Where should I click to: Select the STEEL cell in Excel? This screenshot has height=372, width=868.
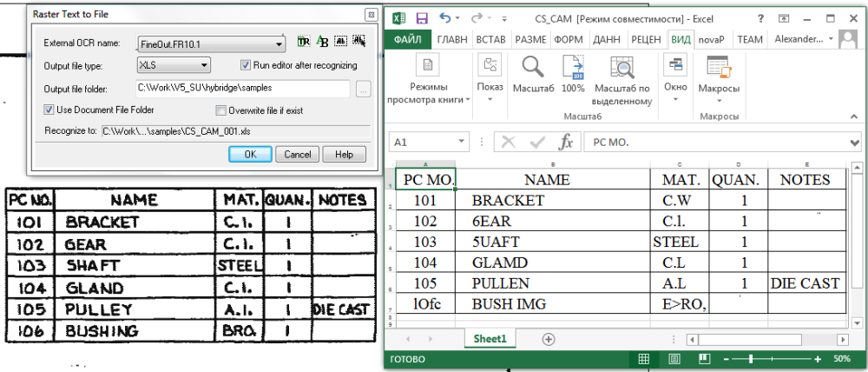click(x=680, y=242)
